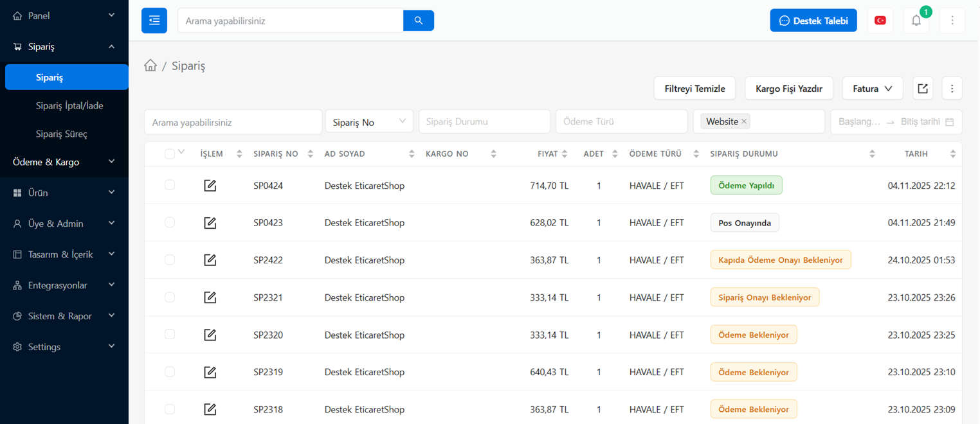Open the Sipariş Durumu filter dropdown
Viewport: 980px width, 424px height.
pyautogui.click(x=484, y=122)
